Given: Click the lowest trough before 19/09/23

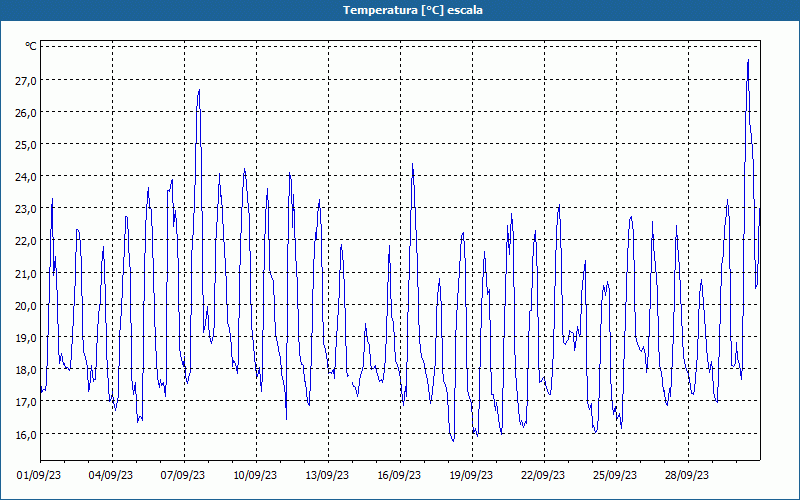Looking at the screenshot, I should pos(453,441).
